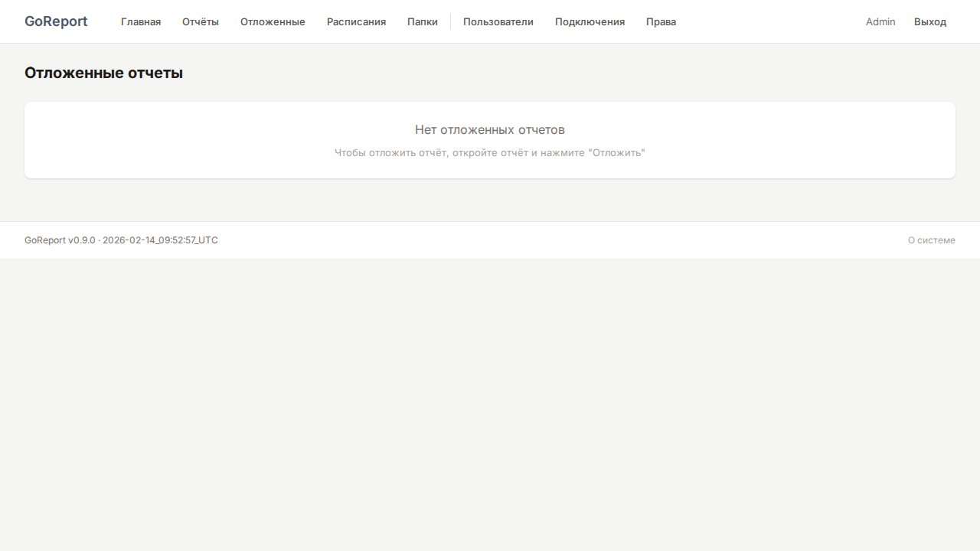Click the Отложенные отчеты page heading
This screenshot has height=551, width=980.
pyautogui.click(x=103, y=73)
